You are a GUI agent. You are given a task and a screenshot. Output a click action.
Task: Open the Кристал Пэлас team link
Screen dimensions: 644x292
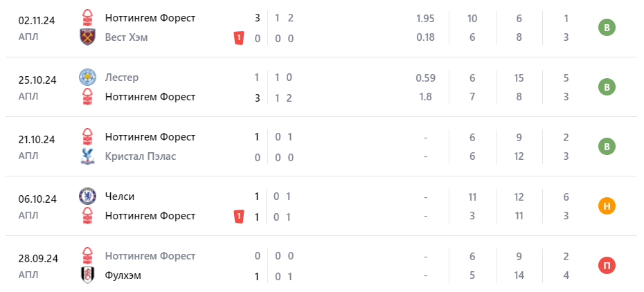click(140, 156)
